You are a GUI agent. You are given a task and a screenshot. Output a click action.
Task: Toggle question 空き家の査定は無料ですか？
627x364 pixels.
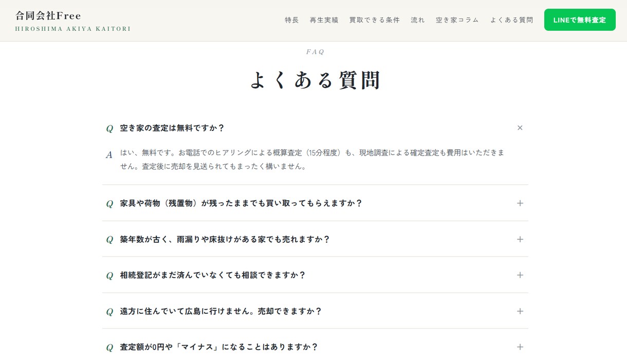pyautogui.click(x=315, y=128)
